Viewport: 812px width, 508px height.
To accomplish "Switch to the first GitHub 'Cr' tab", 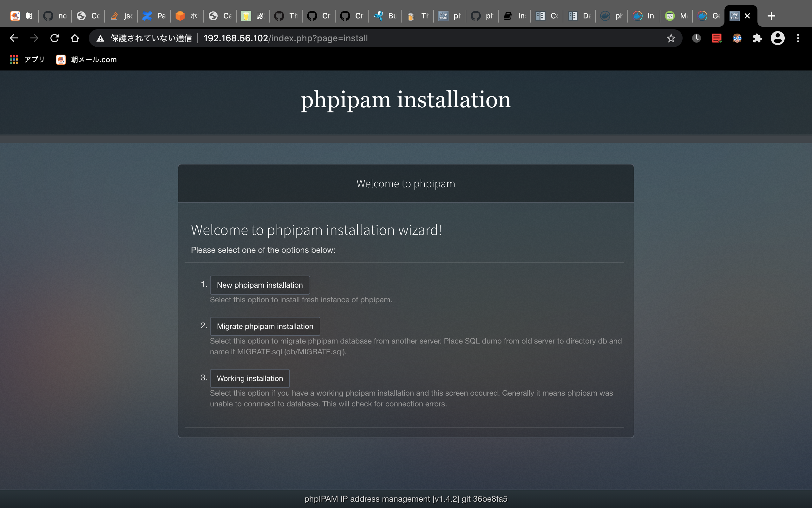I will click(x=318, y=16).
